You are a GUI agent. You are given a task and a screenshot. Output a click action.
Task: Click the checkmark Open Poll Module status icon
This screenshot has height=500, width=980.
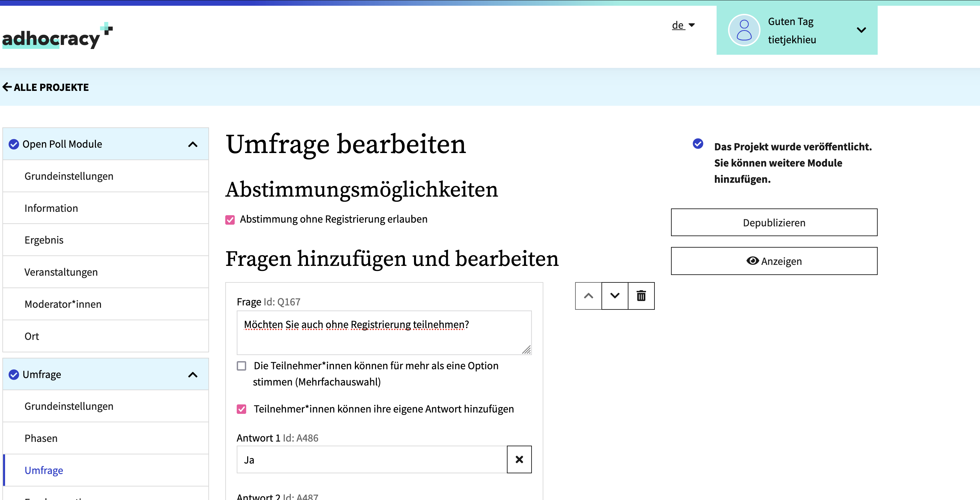click(14, 144)
